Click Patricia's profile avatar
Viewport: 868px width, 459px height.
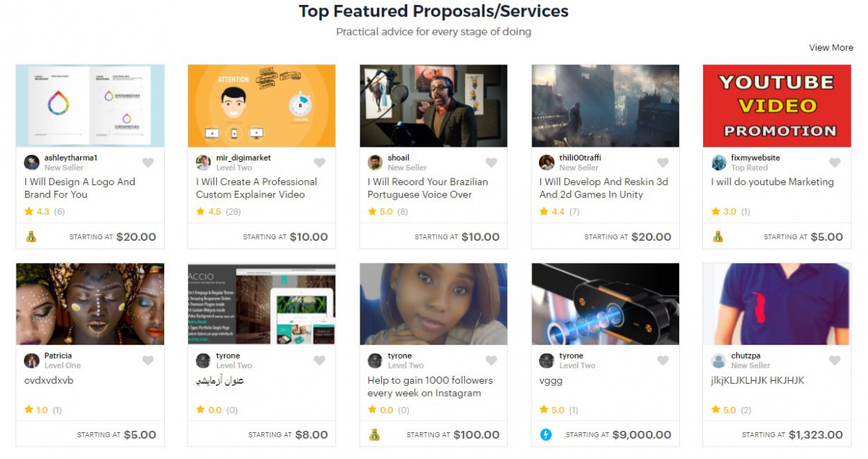coord(32,361)
